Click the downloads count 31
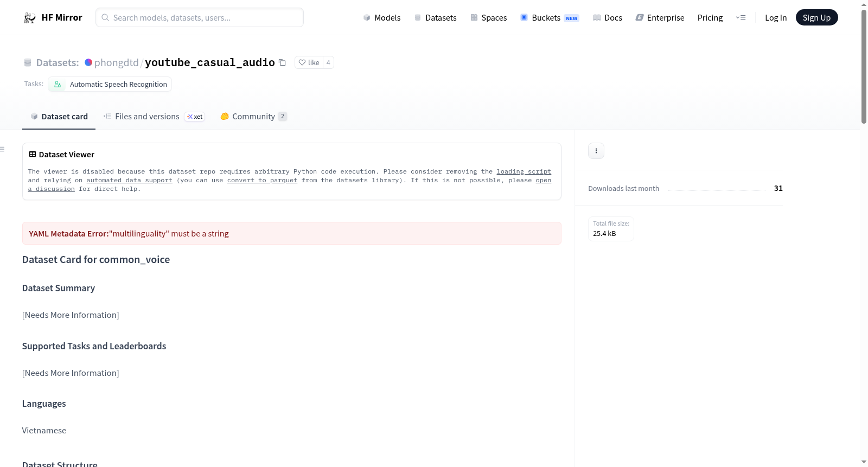Screen dimensions: 868x467 778,188
